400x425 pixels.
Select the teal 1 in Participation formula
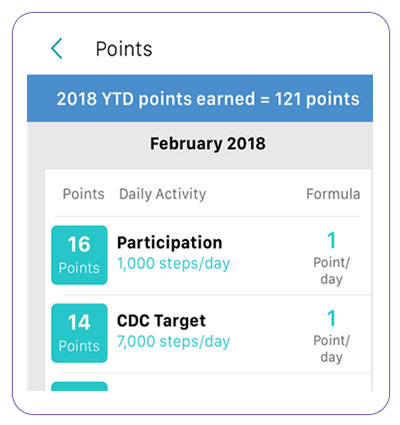click(331, 240)
